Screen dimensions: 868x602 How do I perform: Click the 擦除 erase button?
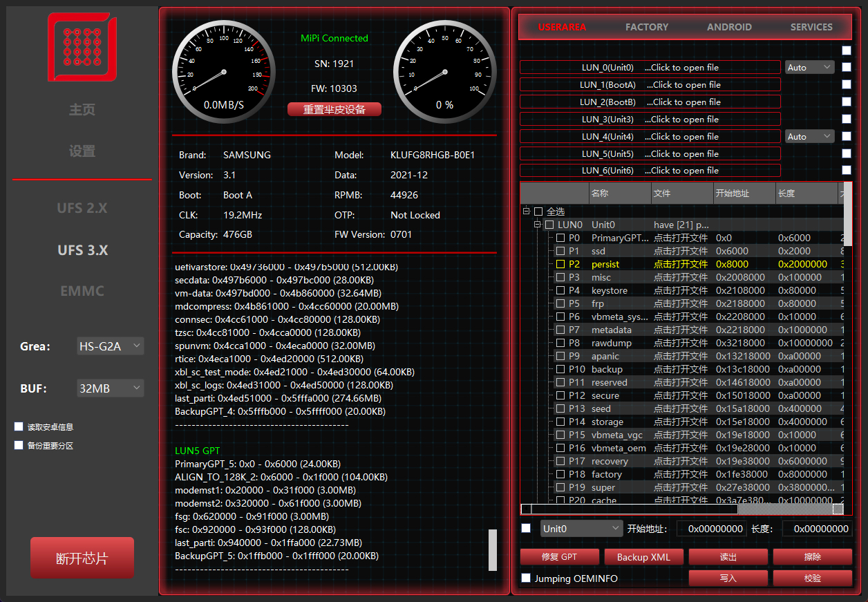(813, 557)
